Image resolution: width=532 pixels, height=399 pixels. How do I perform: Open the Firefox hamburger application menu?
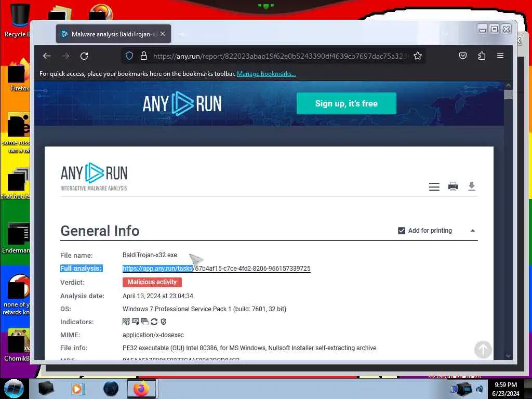[500, 56]
